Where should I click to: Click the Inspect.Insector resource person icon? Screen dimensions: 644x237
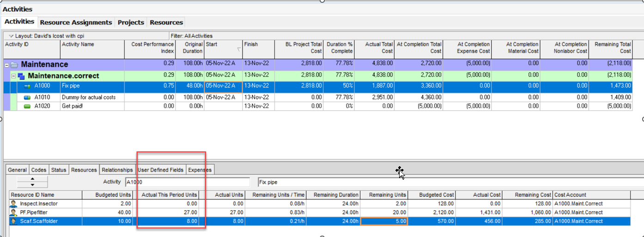click(14, 204)
